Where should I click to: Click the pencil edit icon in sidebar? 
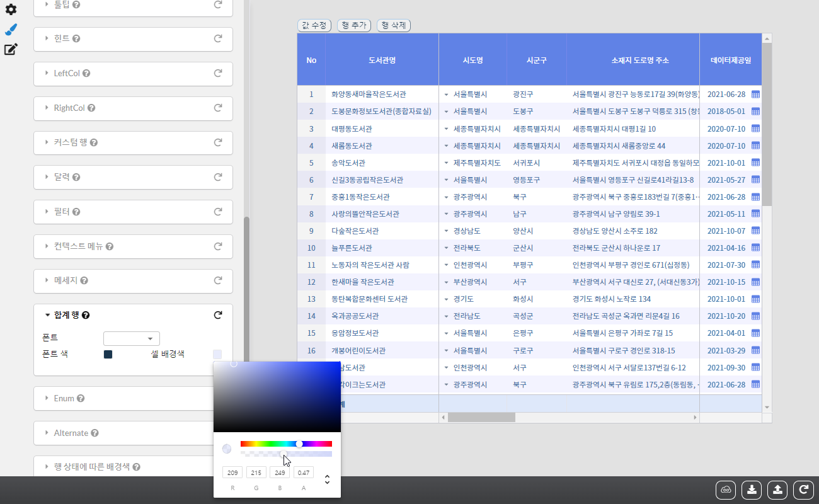(11, 49)
